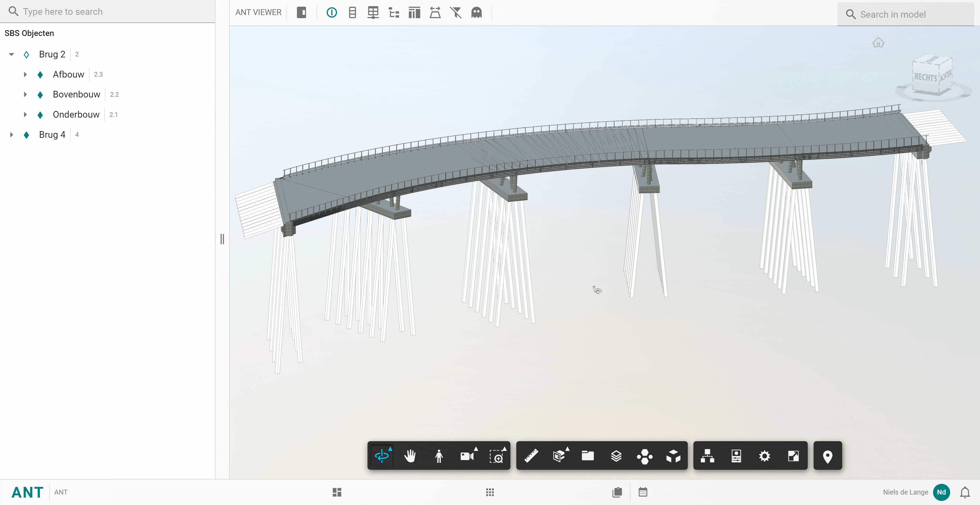This screenshot has width=980, height=505.
Task: Open the layers stack tool
Action: 616,455
